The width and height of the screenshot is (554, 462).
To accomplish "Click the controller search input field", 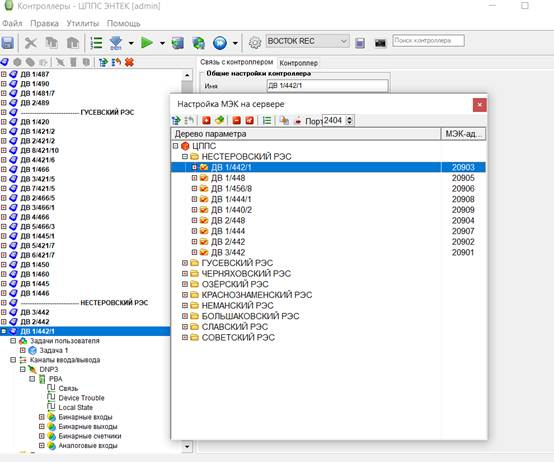I will (x=428, y=41).
